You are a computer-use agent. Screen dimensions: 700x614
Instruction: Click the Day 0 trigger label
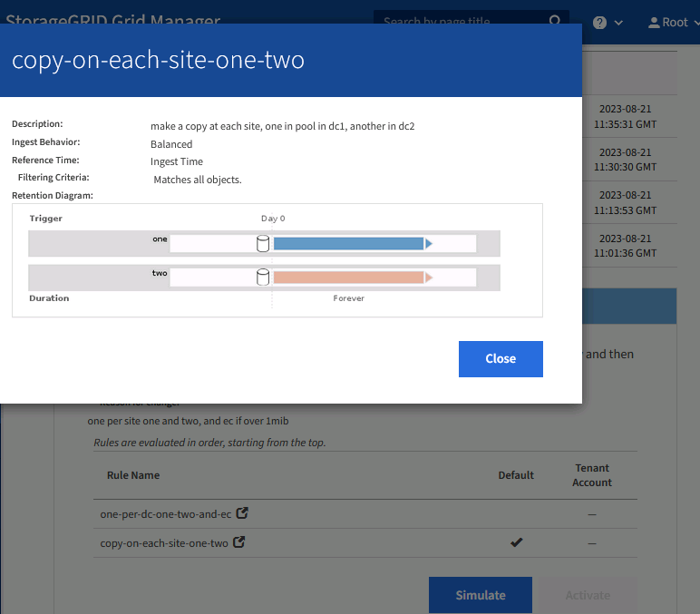273,219
